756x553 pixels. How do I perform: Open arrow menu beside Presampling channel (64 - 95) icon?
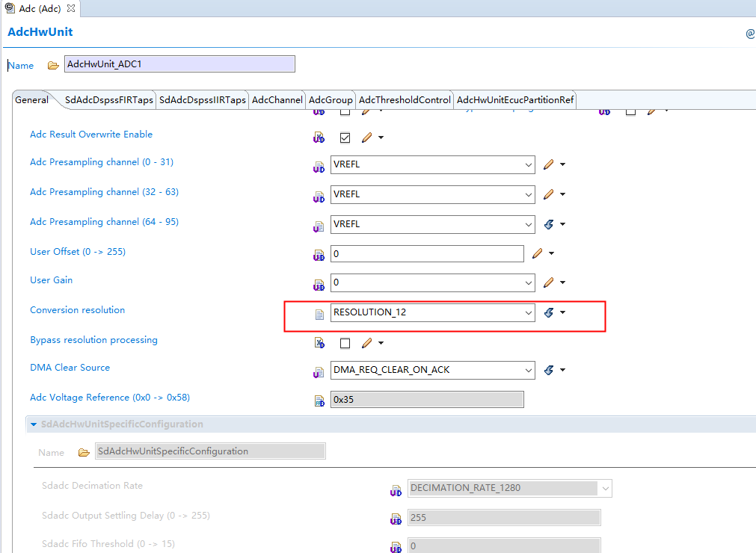click(x=562, y=224)
